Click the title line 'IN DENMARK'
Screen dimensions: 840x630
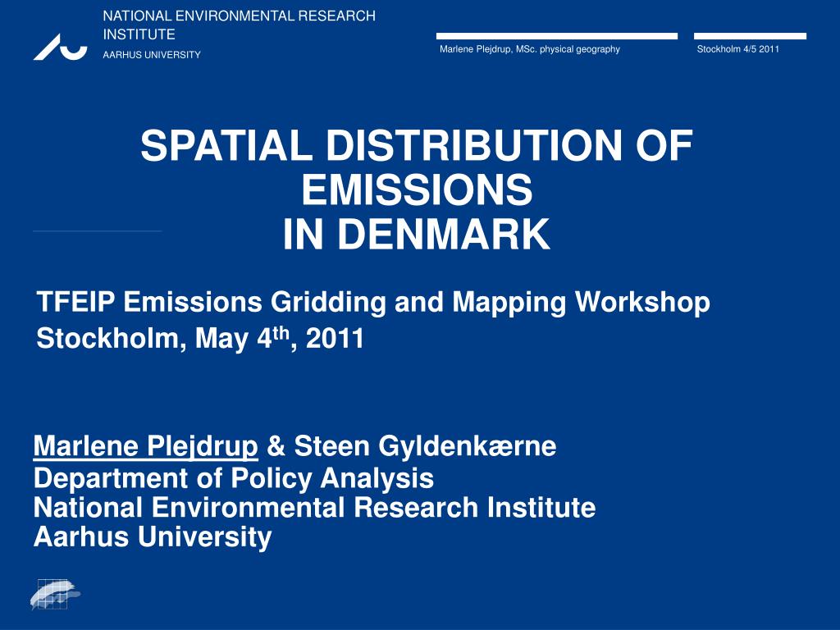click(x=417, y=234)
